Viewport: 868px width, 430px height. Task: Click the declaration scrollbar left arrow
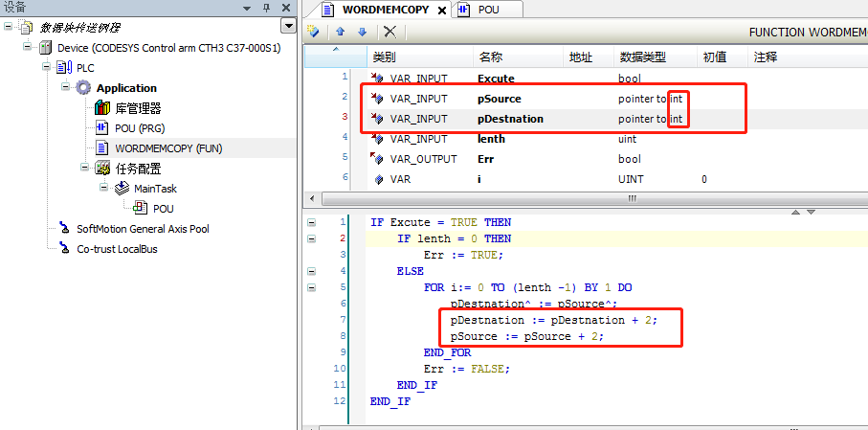click(x=312, y=198)
